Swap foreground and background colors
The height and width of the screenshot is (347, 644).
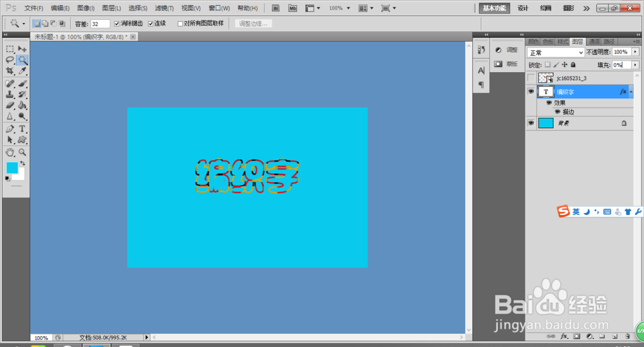[x=23, y=163]
